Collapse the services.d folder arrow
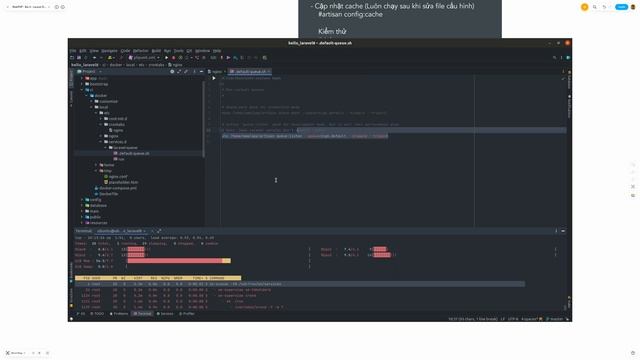 (x=101, y=142)
